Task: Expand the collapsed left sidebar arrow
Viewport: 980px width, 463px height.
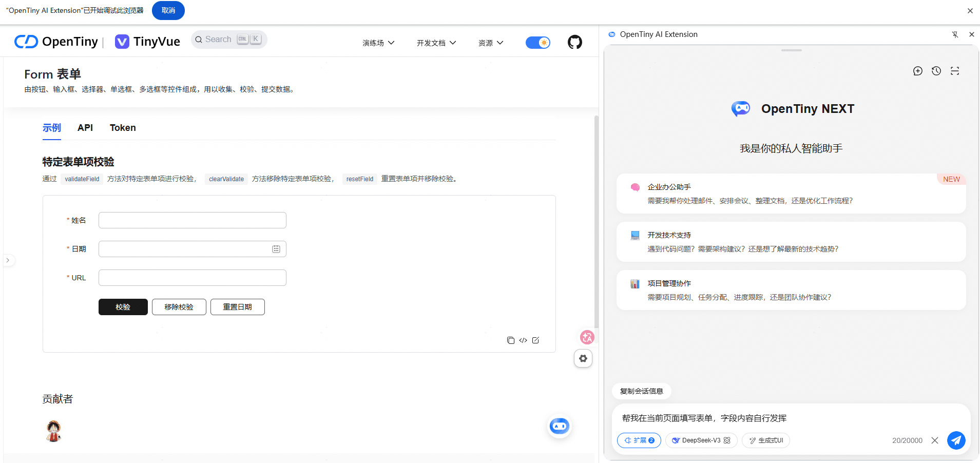Action: pyautogui.click(x=8, y=260)
